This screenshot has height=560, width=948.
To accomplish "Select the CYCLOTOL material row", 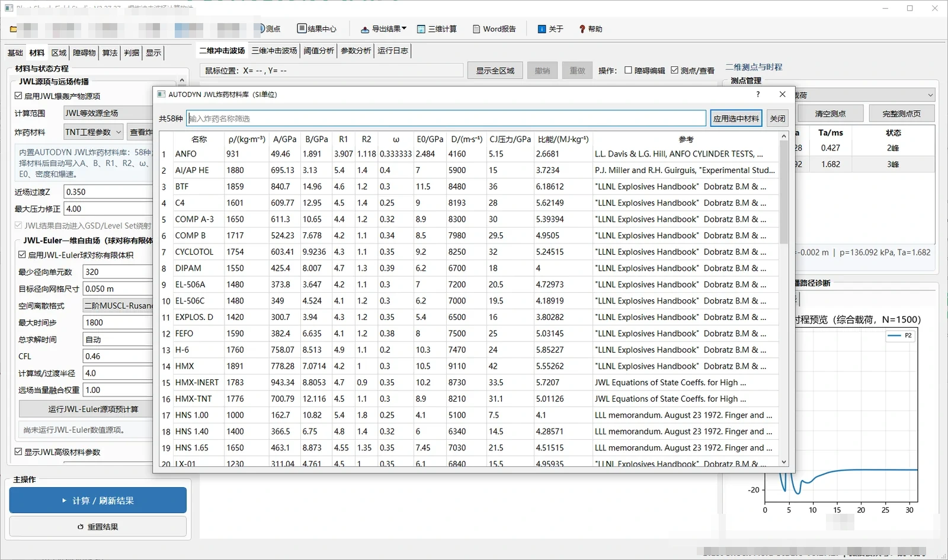I will pos(469,252).
